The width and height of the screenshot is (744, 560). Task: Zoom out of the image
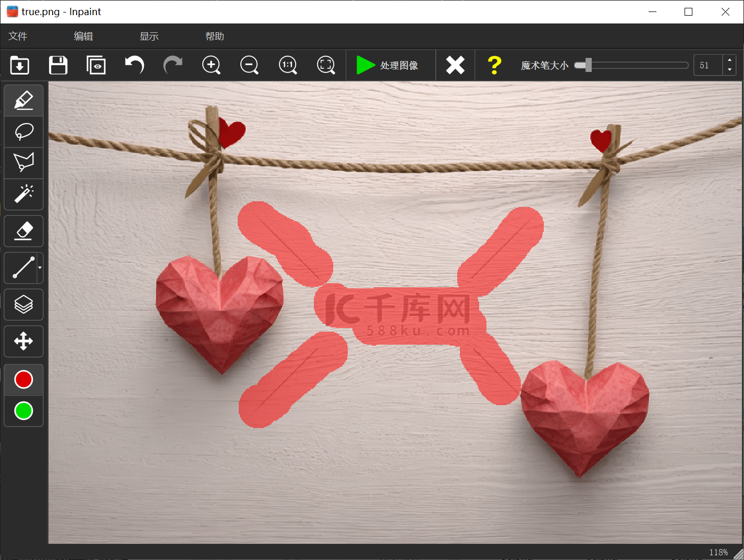click(x=249, y=65)
